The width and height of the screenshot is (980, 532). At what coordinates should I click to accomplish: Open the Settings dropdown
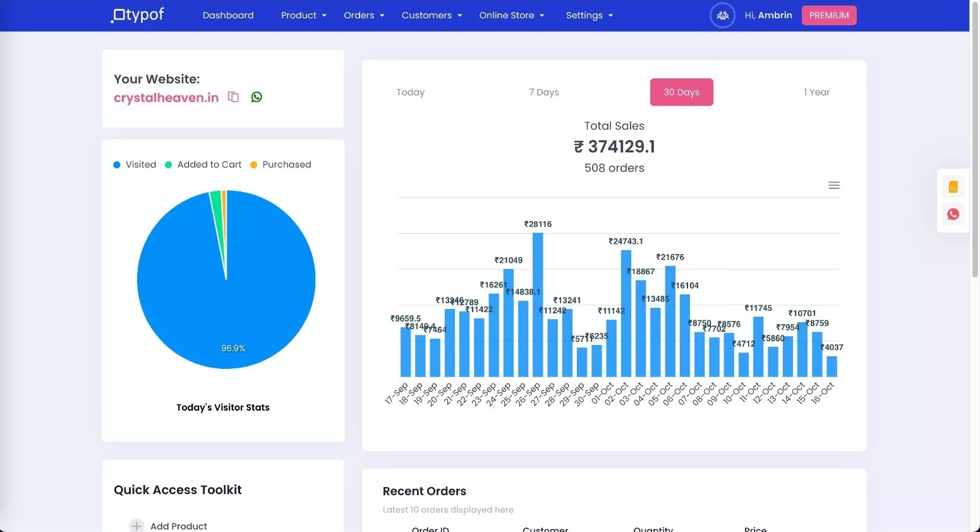589,15
